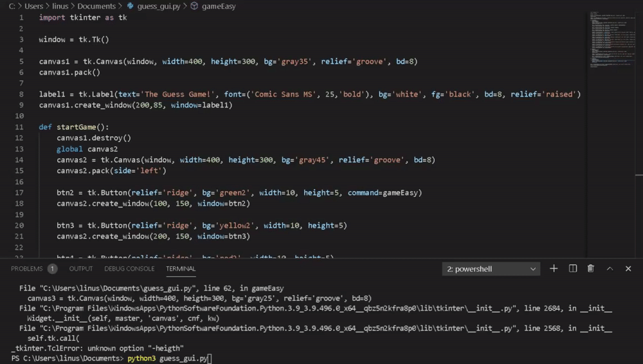Click 'canvas1.destroy()' on line 12

[94, 138]
